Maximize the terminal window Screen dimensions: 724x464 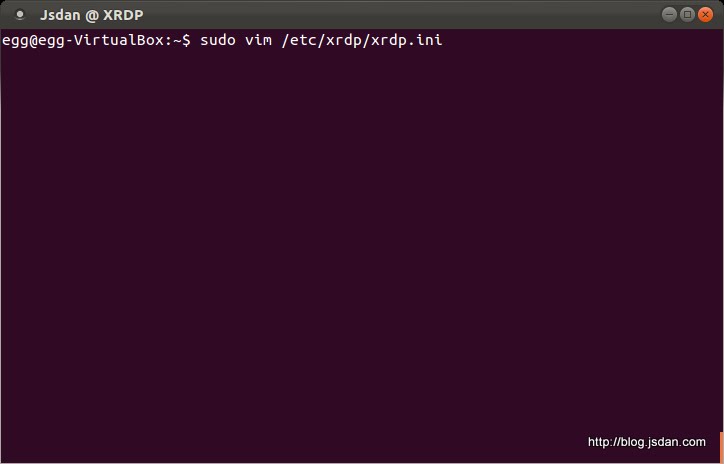687,14
